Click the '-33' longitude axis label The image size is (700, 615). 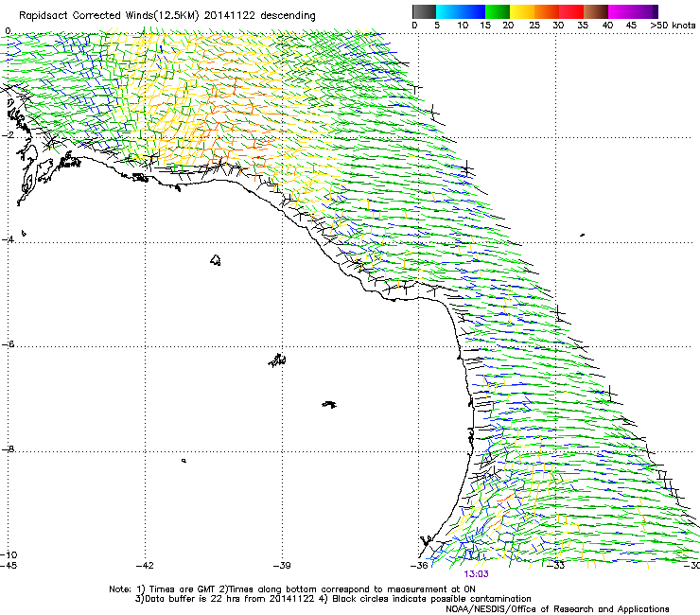[556, 566]
